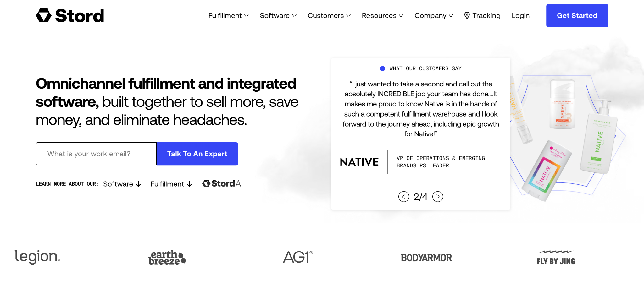Jump to Software section down-arrow link
644x293 pixels.
pyautogui.click(x=122, y=184)
